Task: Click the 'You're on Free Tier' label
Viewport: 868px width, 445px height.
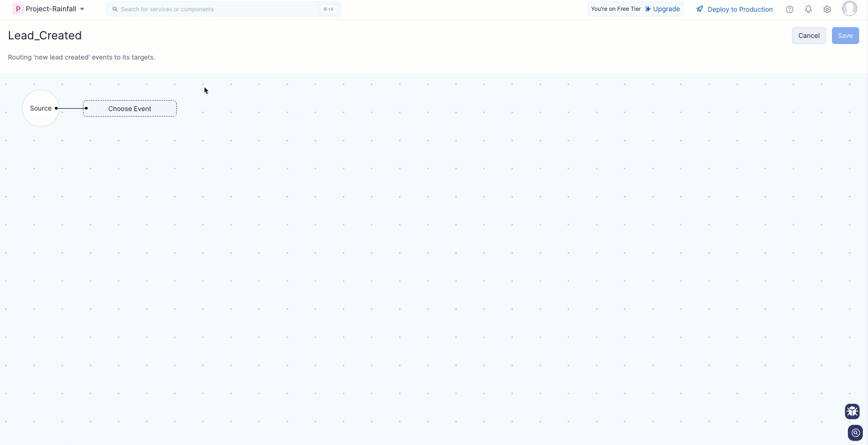Action: tap(615, 9)
